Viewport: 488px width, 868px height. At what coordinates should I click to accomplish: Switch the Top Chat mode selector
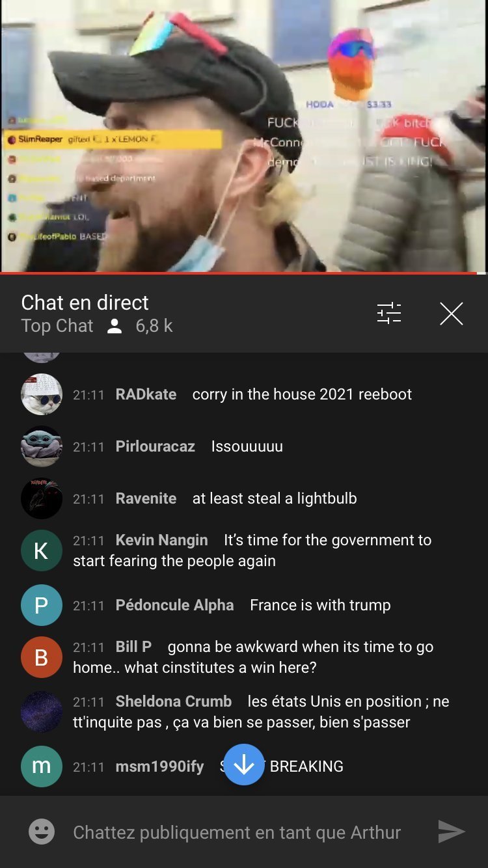point(57,326)
